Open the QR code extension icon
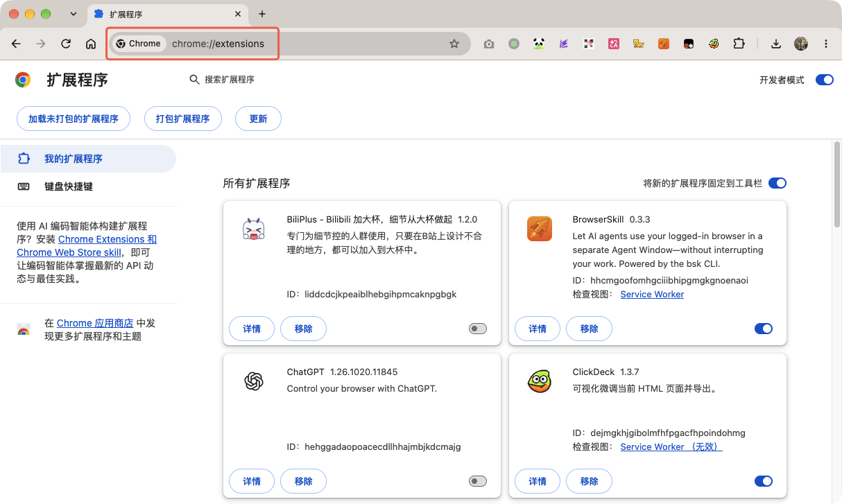 (589, 44)
